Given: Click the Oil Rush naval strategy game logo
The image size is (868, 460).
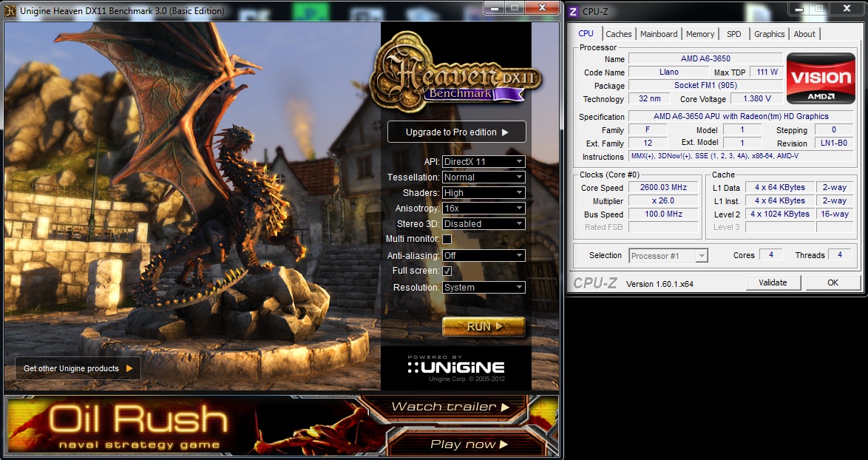Looking at the screenshot, I should click(x=138, y=426).
